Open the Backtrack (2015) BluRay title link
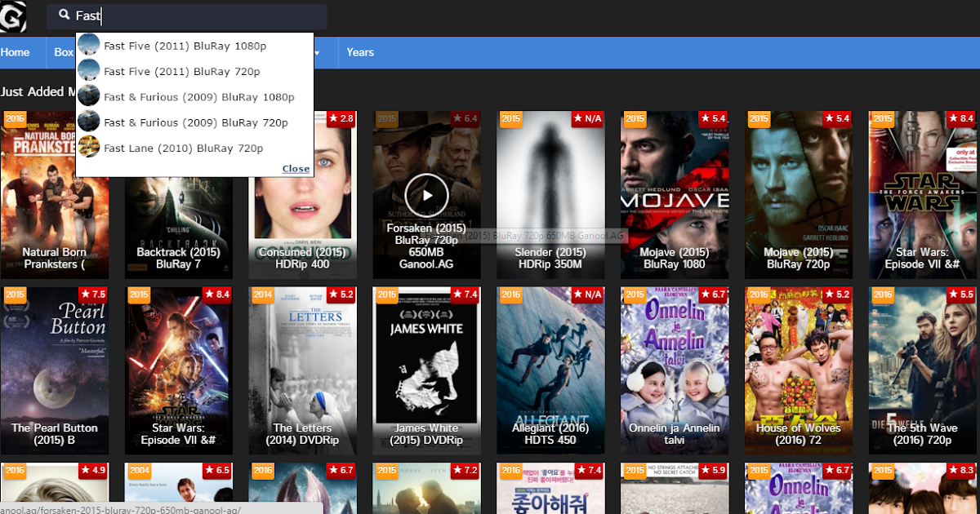 (179, 258)
